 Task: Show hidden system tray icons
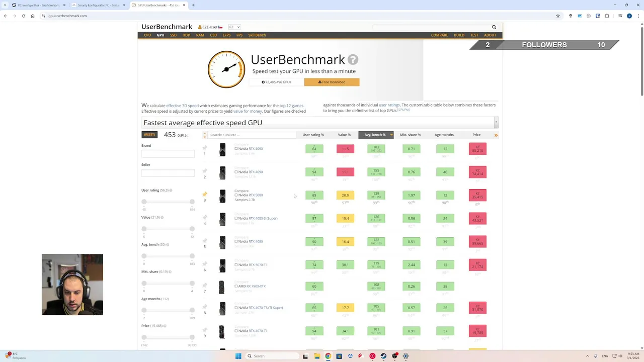(588, 356)
